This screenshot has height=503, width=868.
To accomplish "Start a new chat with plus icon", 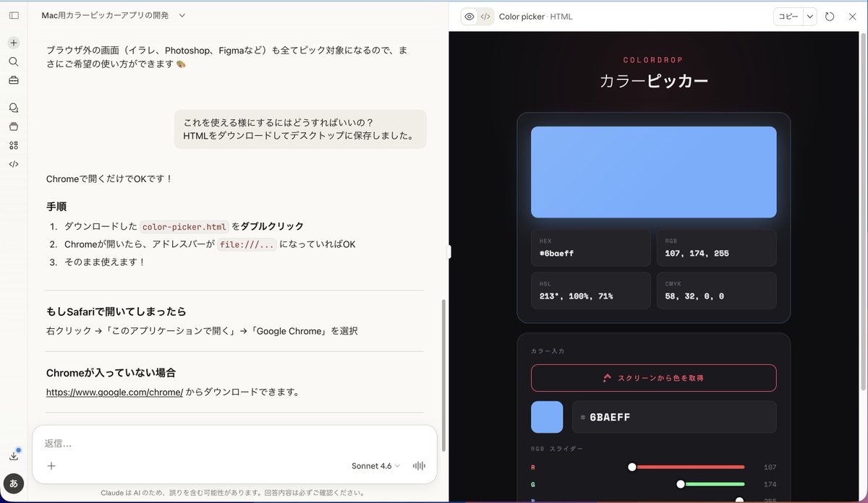I will click(x=14, y=43).
